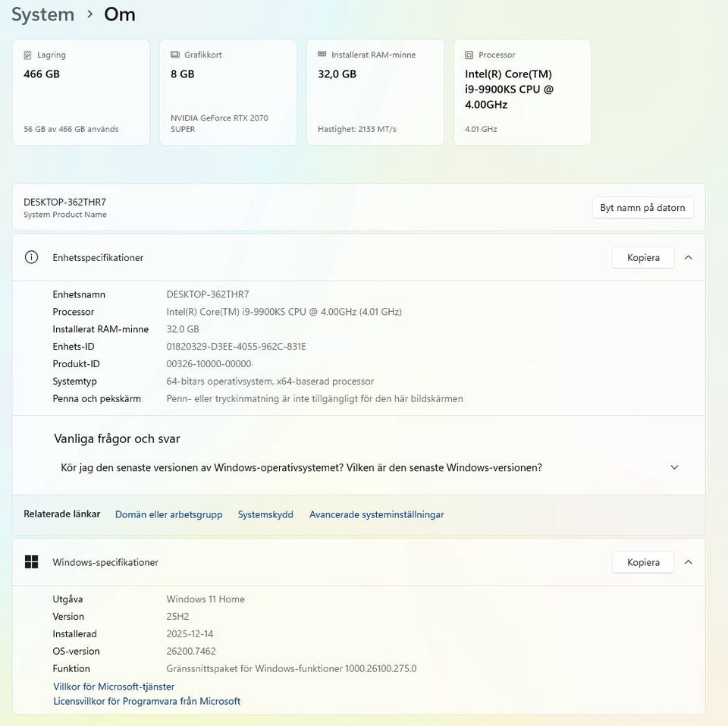Viewport: 728px width, 726px height.
Task: Open 'Villkor för Microsoft-tjänster' link
Action: [x=114, y=687]
